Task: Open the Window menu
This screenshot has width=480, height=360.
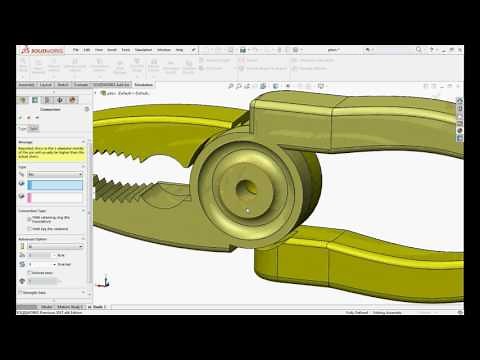Action: pos(164,50)
